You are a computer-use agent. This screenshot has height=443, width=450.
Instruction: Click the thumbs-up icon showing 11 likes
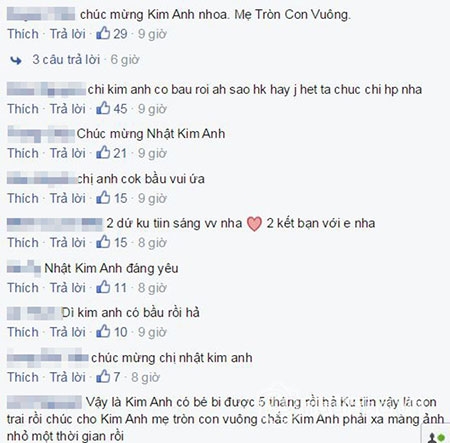(x=103, y=287)
